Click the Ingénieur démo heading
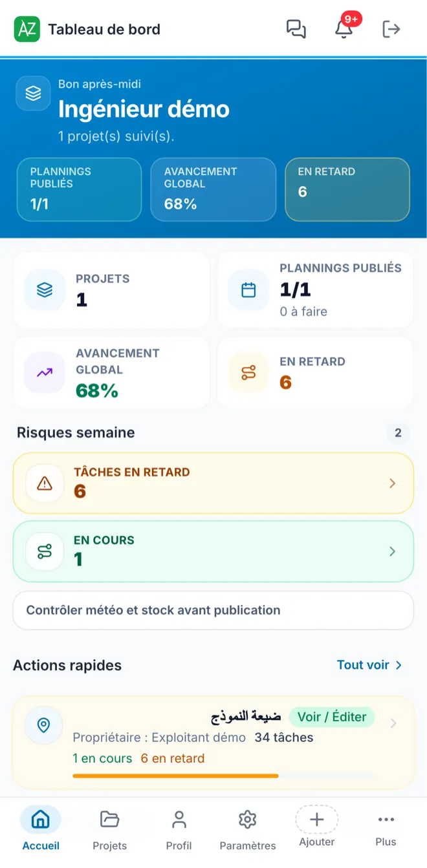Screen dimensions: 427x868 144,109
